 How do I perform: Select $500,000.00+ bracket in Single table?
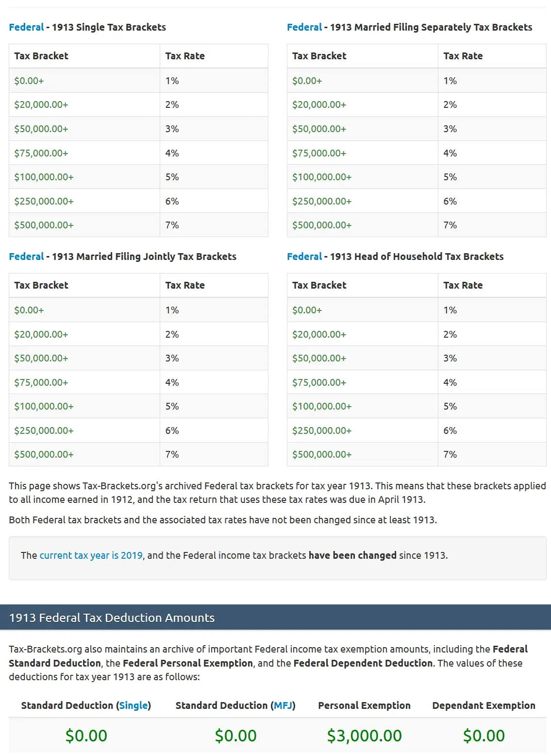click(44, 225)
